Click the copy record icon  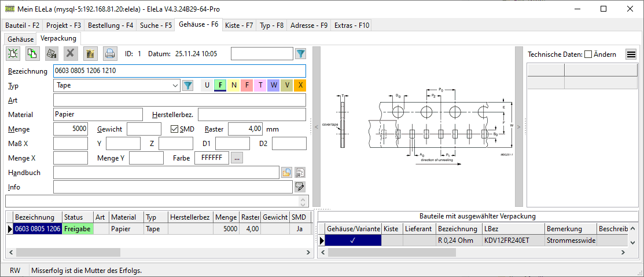click(32, 54)
